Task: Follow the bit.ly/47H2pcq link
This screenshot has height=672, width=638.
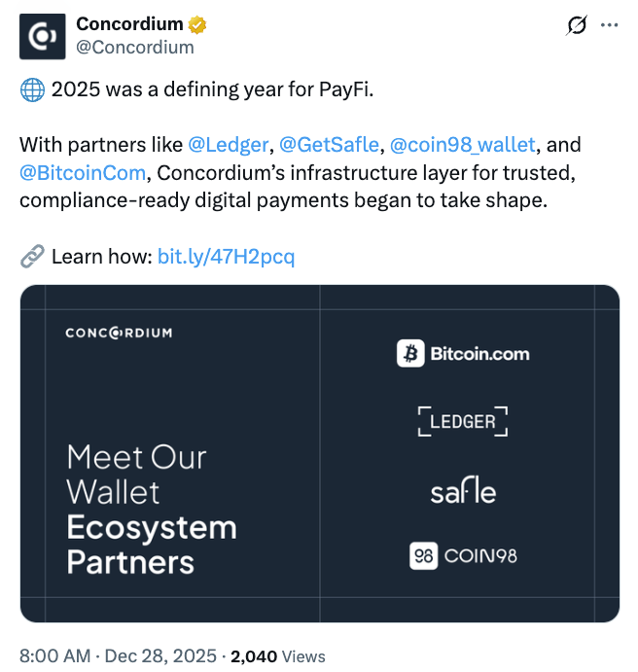Action: click(226, 257)
